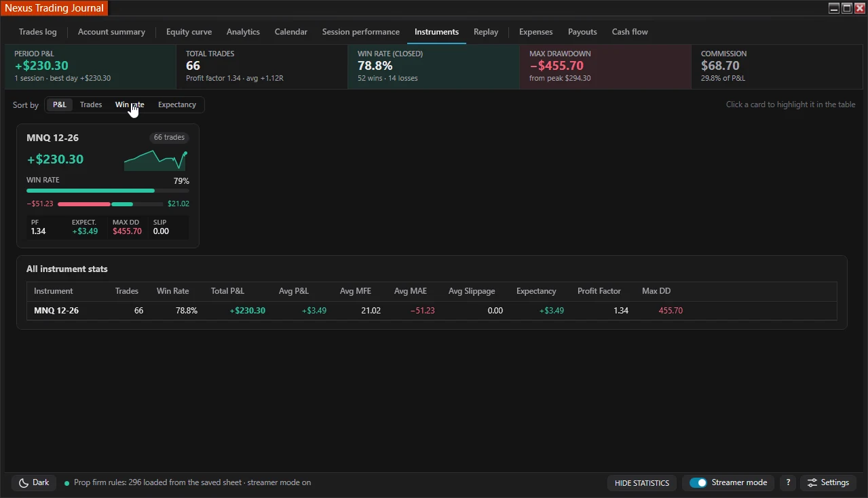The height and width of the screenshot is (498, 868).
Task: Click the prop firm rules status message
Action: [x=193, y=483]
